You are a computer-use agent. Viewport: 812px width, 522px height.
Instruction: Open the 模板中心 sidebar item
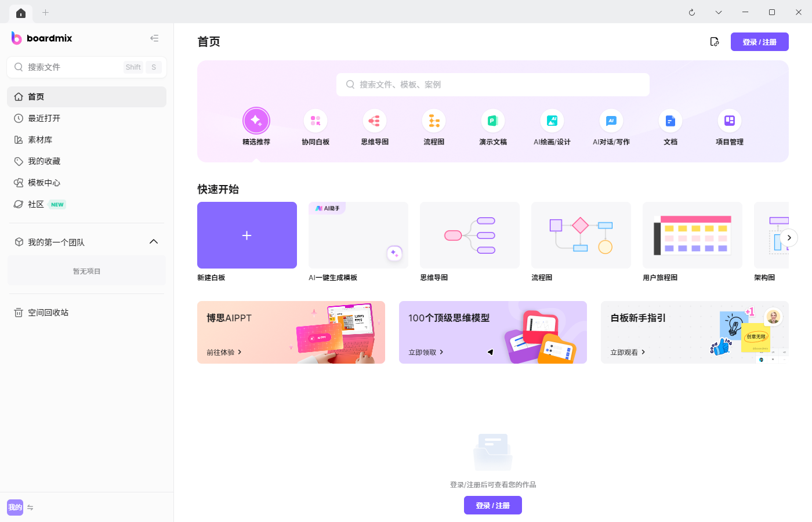tap(43, 182)
